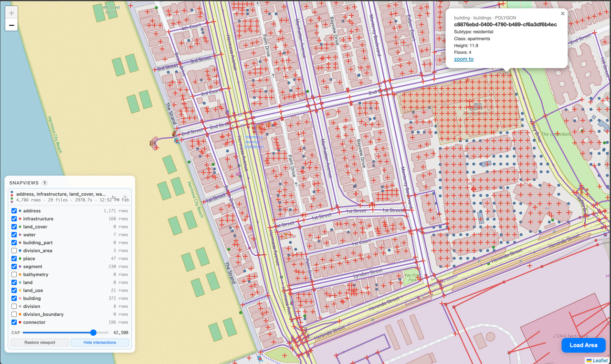The image size is (611, 364).
Task: Close the building info popup
Action: click(x=562, y=14)
